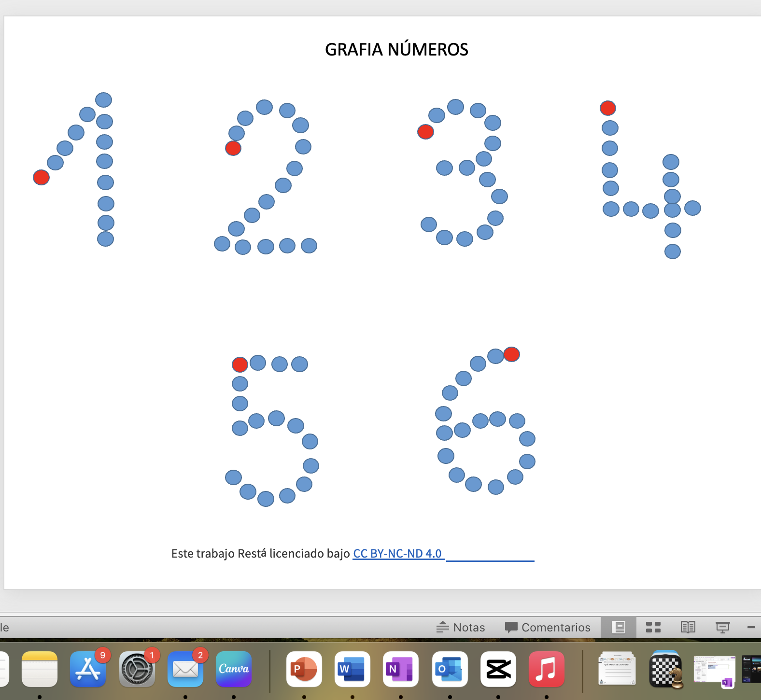Start slideshow with the presentation screen icon
This screenshot has height=700, width=761.
pos(723,627)
